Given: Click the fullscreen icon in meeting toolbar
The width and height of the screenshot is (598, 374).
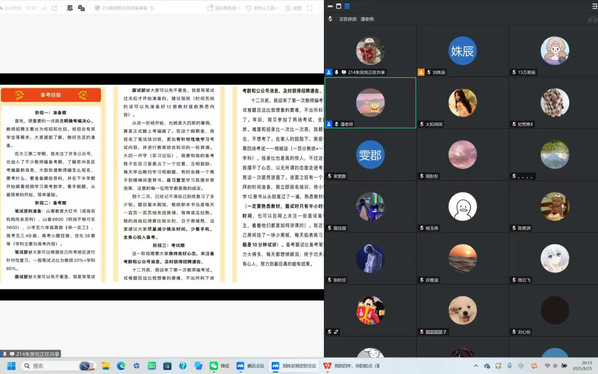Looking at the screenshot, I should (x=309, y=8).
